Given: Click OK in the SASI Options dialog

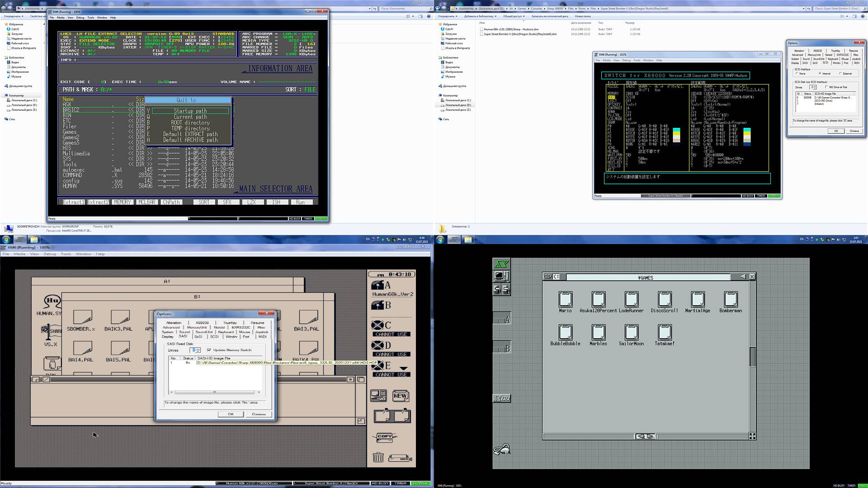Looking at the screenshot, I should [x=231, y=414].
